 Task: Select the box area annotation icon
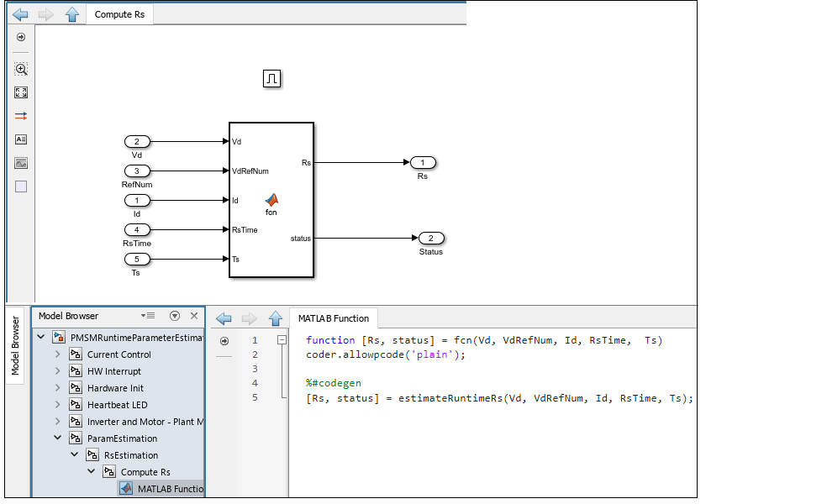tap(21, 186)
